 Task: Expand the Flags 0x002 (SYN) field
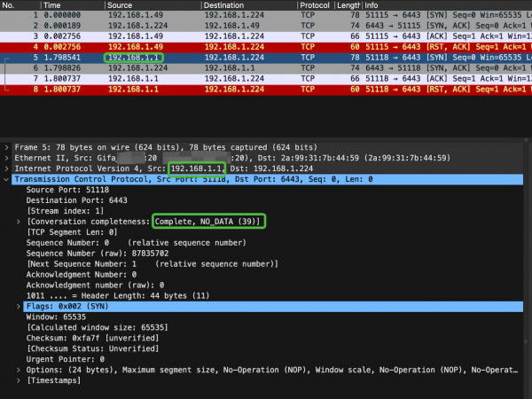[19, 306]
